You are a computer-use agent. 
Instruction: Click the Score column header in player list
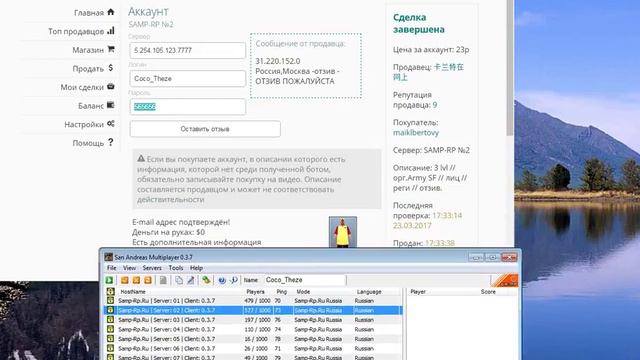488,292
